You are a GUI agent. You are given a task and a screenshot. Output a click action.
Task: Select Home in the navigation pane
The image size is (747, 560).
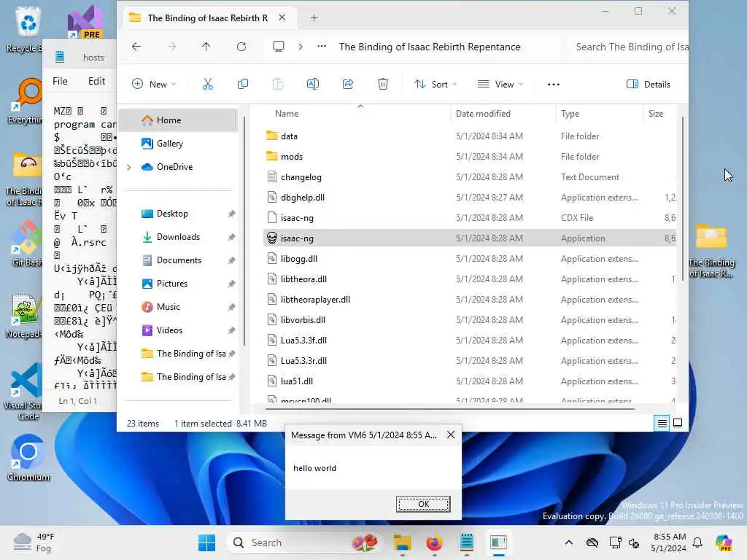pyautogui.click(x=178, y=120)
